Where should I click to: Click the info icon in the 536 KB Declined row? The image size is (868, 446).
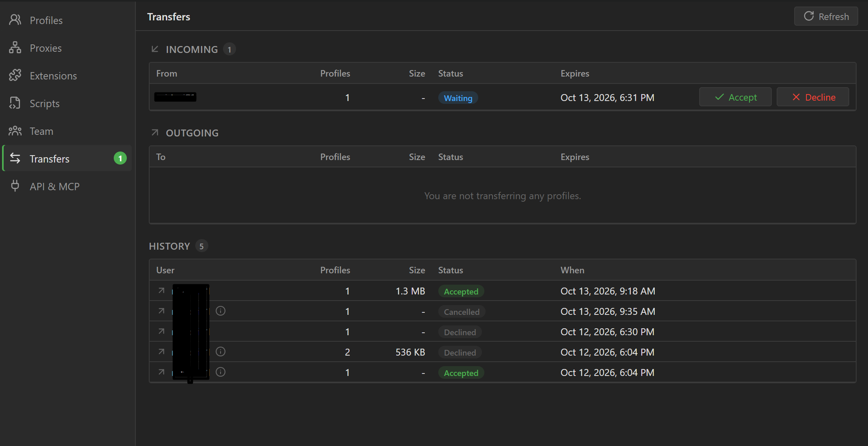221,352
